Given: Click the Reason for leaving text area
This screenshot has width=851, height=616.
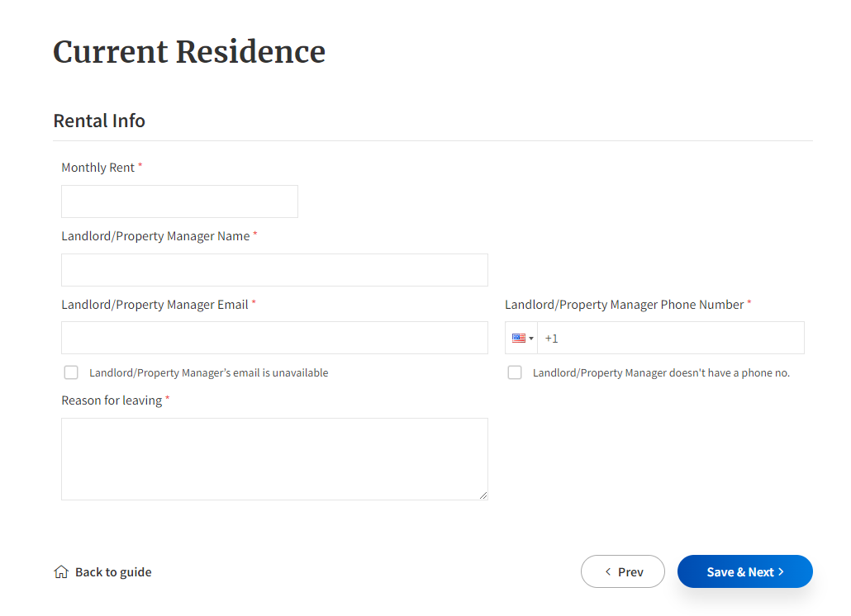Looking at the screenshot, I should pyautogui.click(x=274, y=458).
